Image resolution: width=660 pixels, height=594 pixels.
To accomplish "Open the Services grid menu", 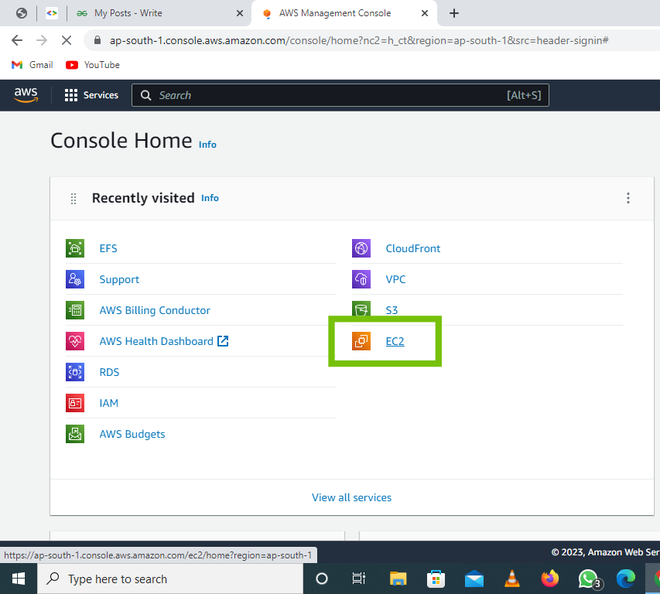I will (x=91, y=95).
